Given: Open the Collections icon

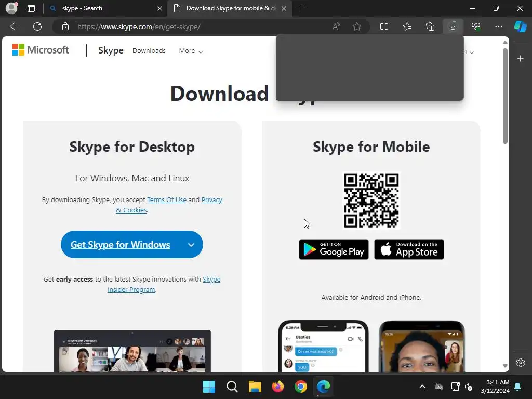Looking at the screenshot, I should 430,26.
